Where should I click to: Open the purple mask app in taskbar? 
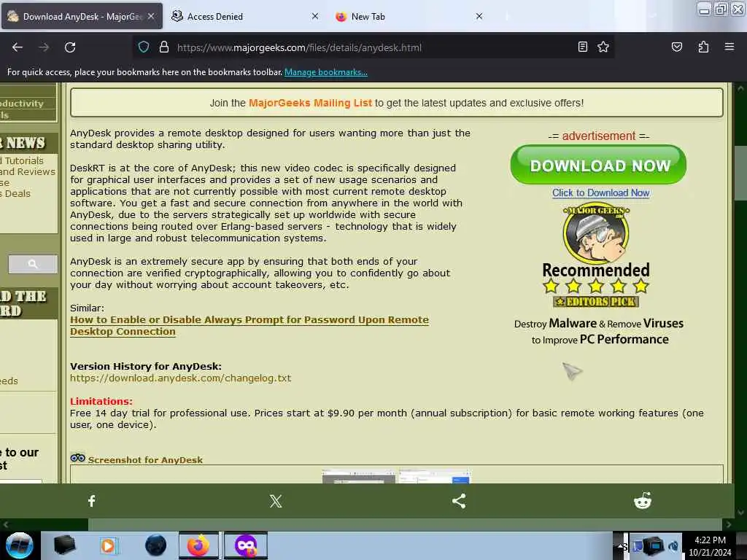click(246, 545)
